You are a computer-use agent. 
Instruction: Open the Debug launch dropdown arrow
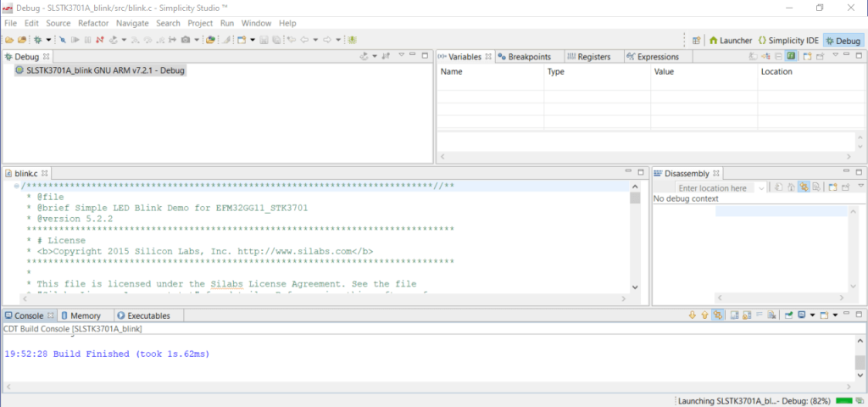(48, 40)
